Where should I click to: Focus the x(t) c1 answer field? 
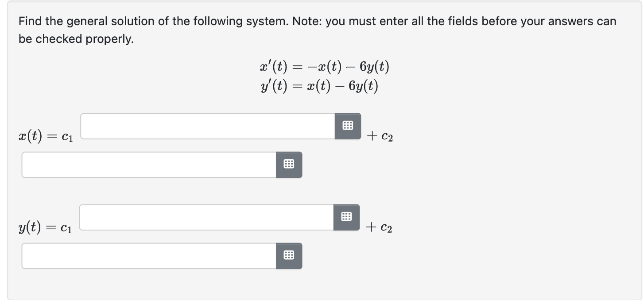[x=208, y=126]
